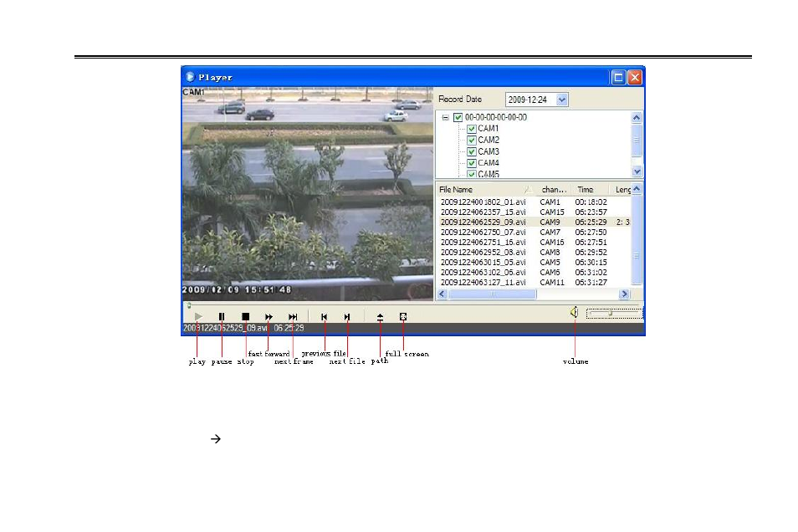The image size is (798, 532).
Task: Uncheck the CAM4 checkbox
Action: click(471, 163)
